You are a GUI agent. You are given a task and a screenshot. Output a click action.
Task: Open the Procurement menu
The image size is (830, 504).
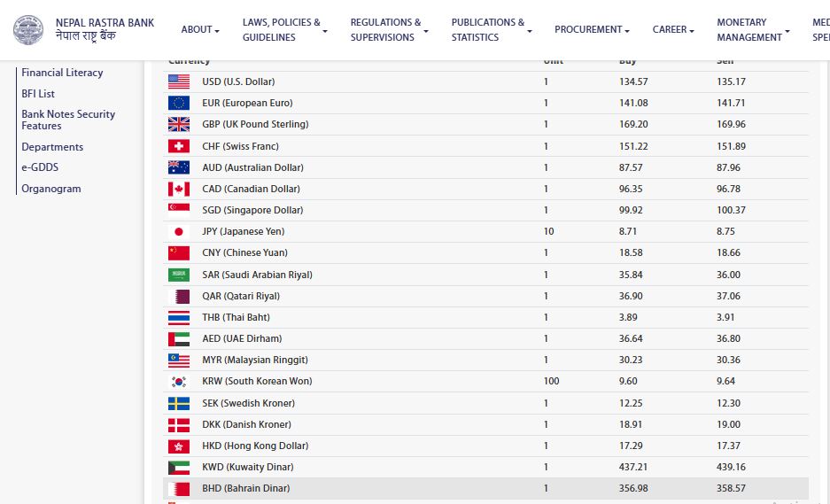(592, 30)
